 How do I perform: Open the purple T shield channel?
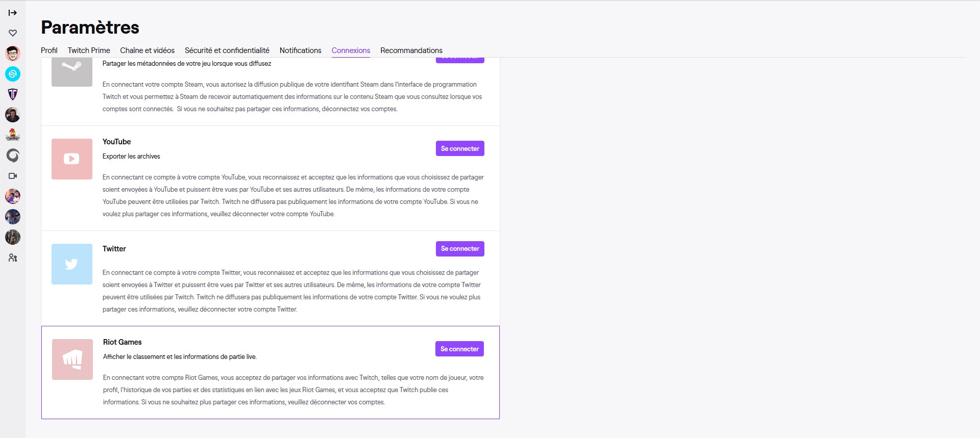click(13, 94)
